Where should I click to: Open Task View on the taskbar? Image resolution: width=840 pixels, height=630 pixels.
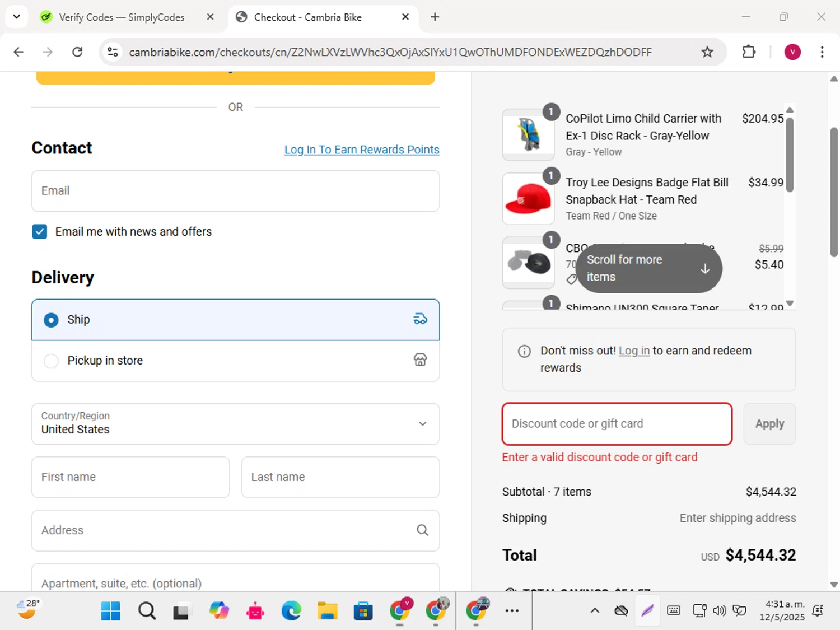pyautogui.click(x=182, y=611)
